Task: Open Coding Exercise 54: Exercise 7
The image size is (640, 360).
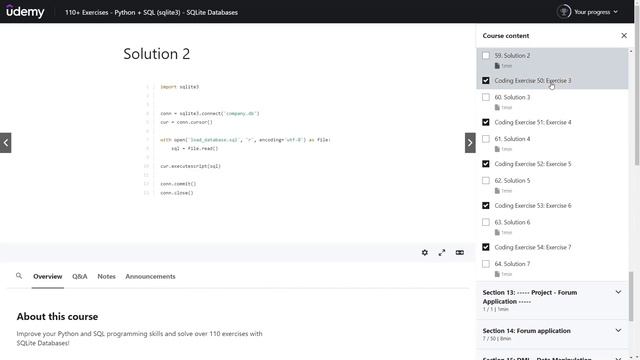Action: 533,247
